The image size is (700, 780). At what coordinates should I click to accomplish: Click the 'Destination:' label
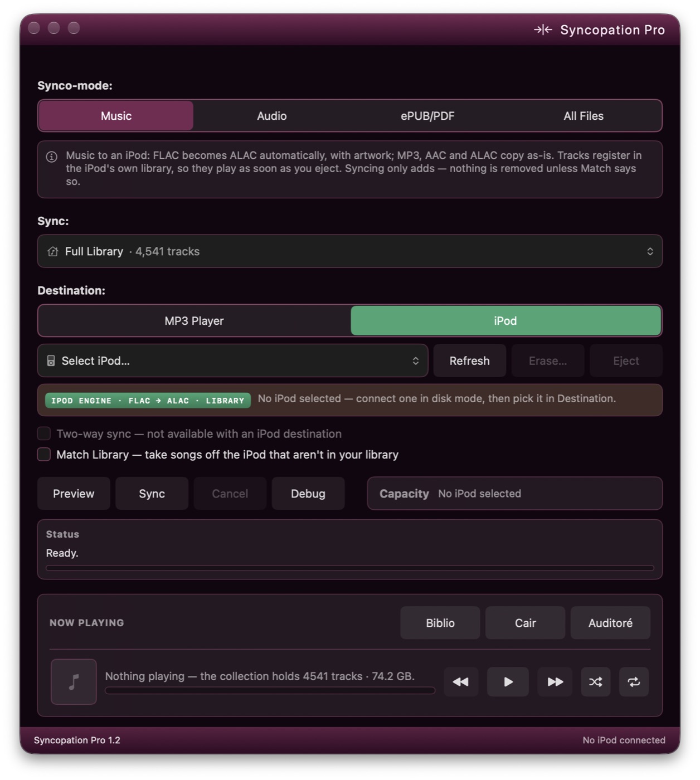tap(71, 290)
